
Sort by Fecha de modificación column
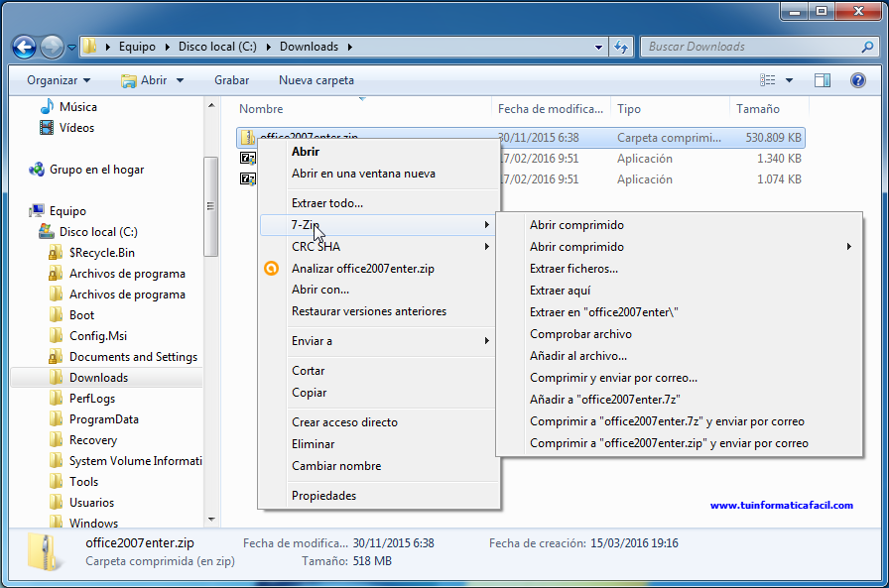tap(551, 109)
